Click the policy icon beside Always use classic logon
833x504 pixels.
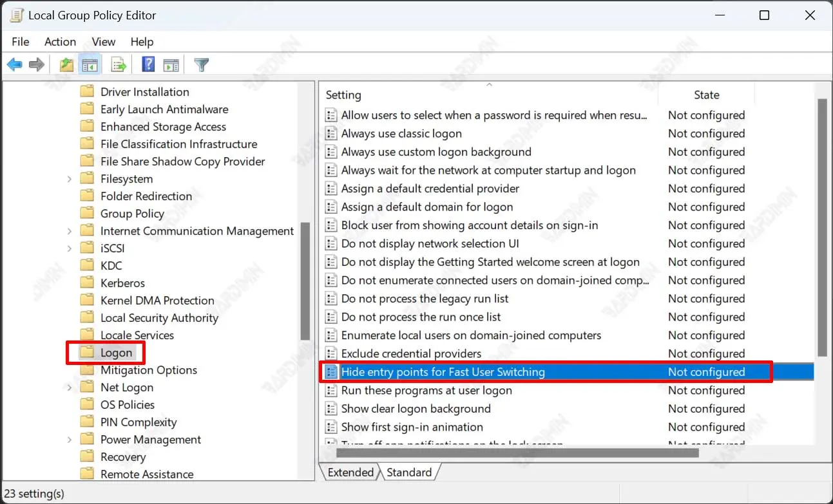331,134
